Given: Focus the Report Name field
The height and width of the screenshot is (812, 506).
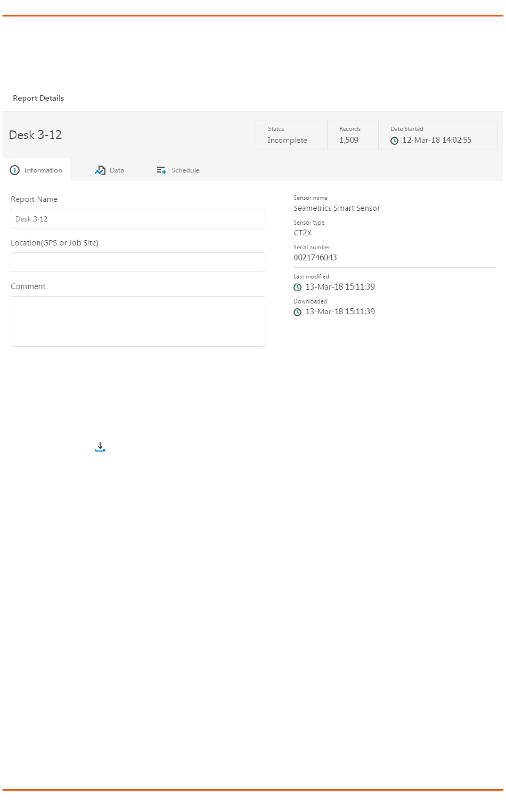Looking at the screenshot, I should (138, 219).
